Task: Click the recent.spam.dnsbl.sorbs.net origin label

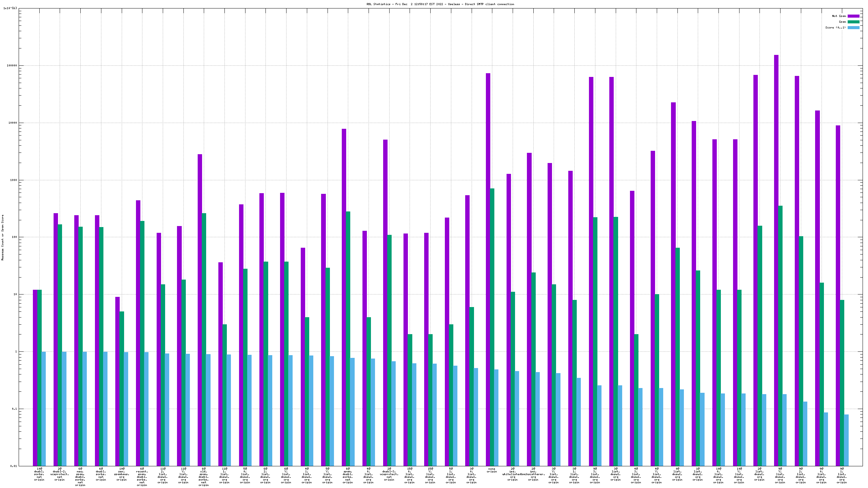Action: [x=142, y=477]
